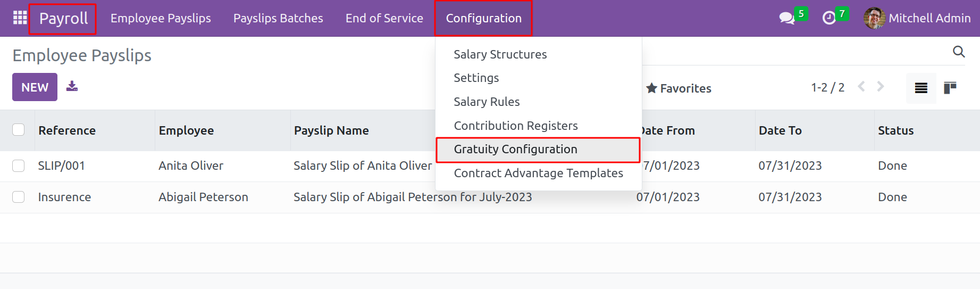Open the apps grid menu icon

(x=20, y=18)
